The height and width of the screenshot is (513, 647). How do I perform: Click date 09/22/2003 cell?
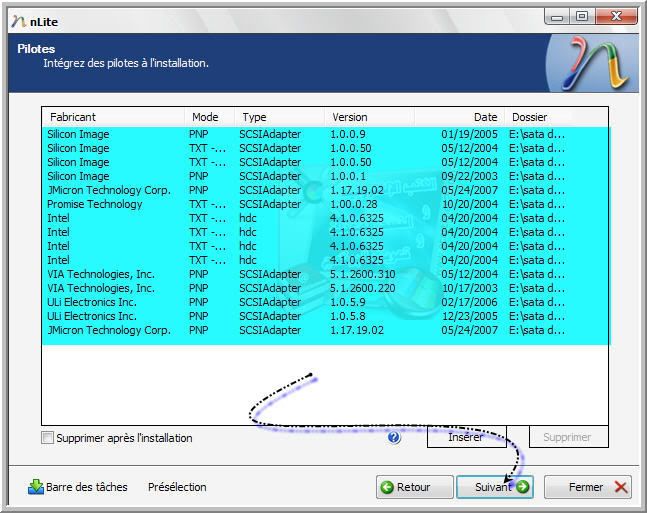(469, 176)
